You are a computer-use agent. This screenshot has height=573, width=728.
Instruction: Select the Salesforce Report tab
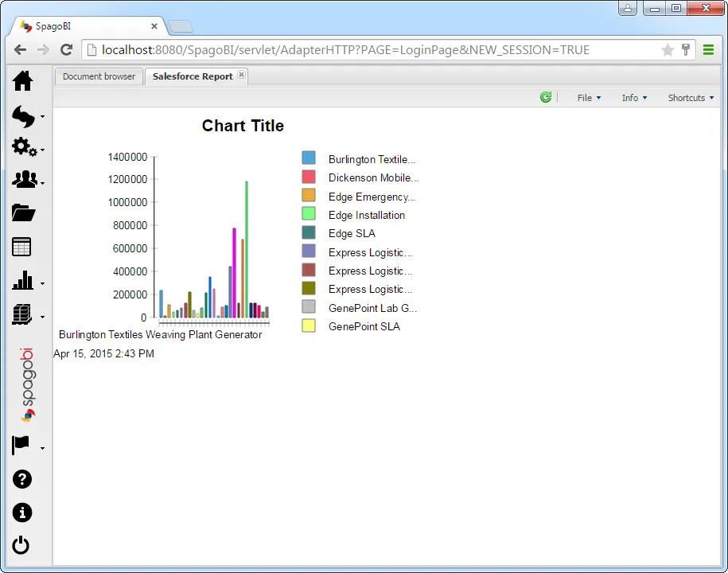pyautogui.click(x=190, y=76)
